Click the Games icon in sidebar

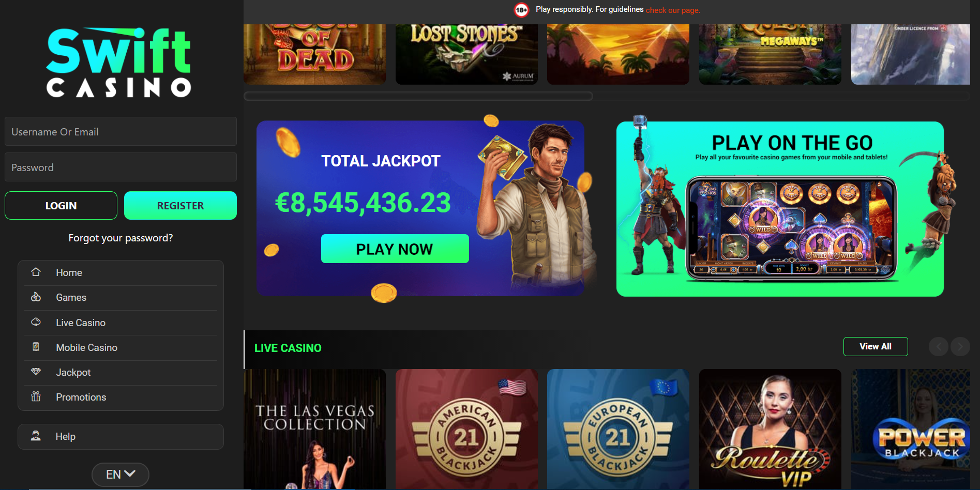tap(36, 297)
